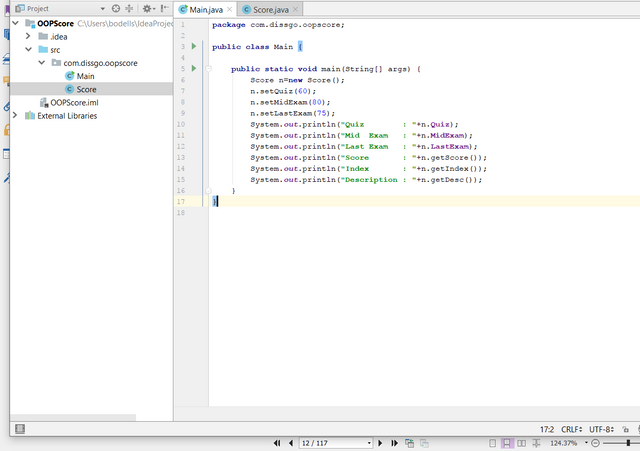Collapse the com.dissgo.oopscore package
The width and height of the screenshot is (640, 451).
pyautogui.click(x=42, y=62)
